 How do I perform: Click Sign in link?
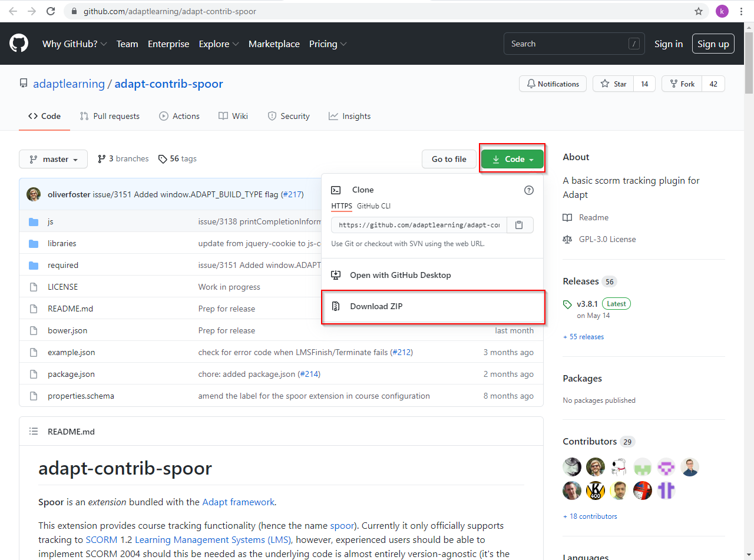tap(669, 44)
